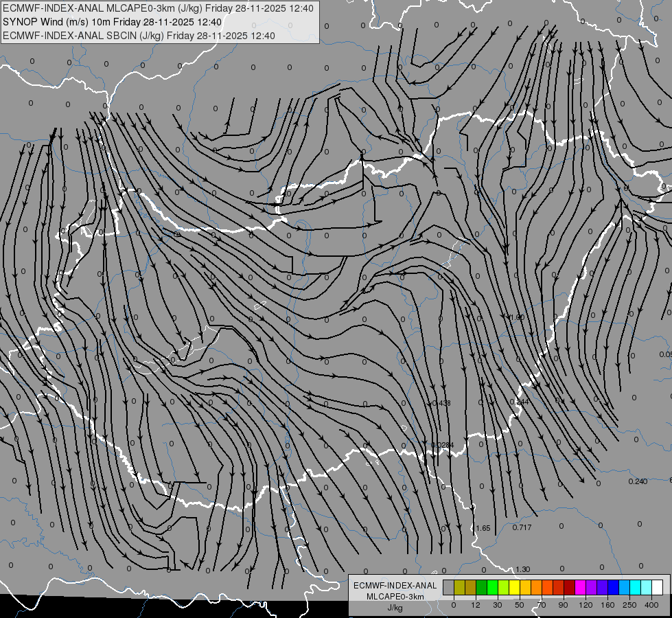Select the cyan legend swatch
The height and width of the screenshot is (618, 672).
636,587
